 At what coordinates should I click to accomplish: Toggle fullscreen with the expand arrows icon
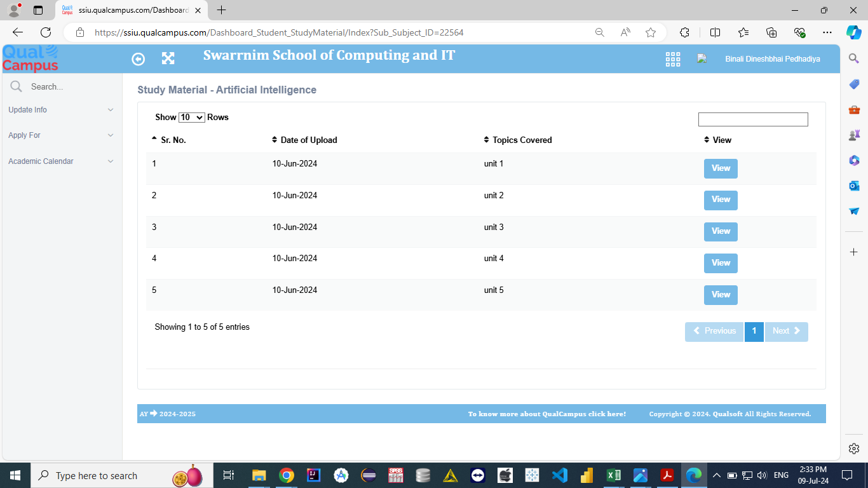168,58
